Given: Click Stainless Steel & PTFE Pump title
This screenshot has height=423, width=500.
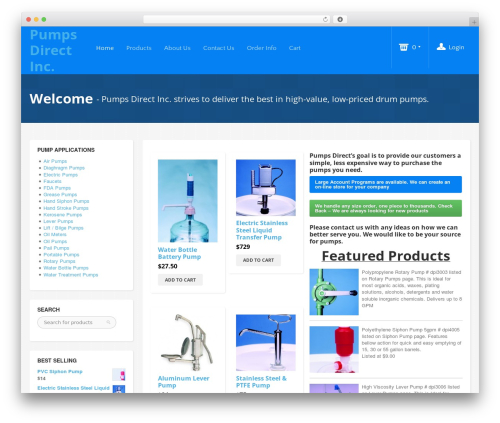Looking at the screenshot, I should click(x=261, y=382).
